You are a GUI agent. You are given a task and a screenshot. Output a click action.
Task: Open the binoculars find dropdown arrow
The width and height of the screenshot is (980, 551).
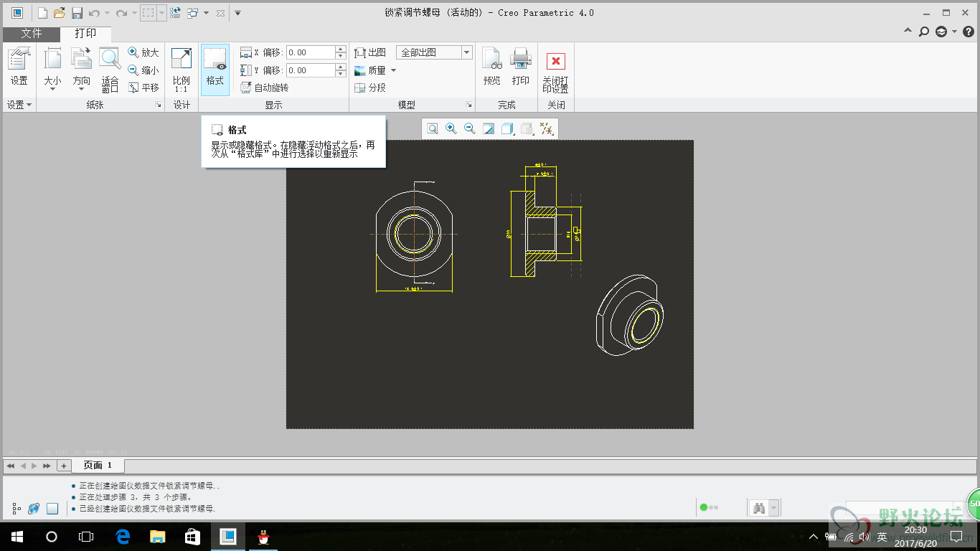coord(773,508)
